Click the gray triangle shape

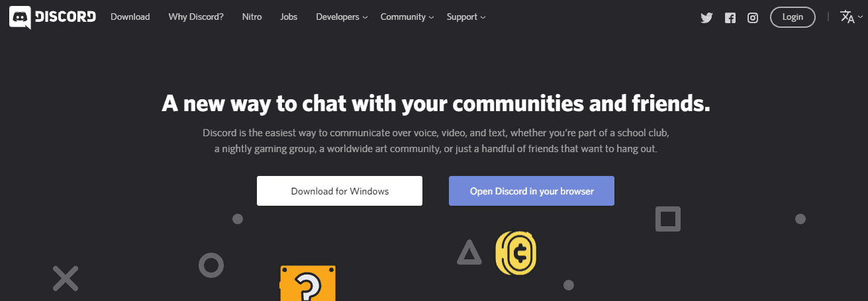(x=469, y=253)
